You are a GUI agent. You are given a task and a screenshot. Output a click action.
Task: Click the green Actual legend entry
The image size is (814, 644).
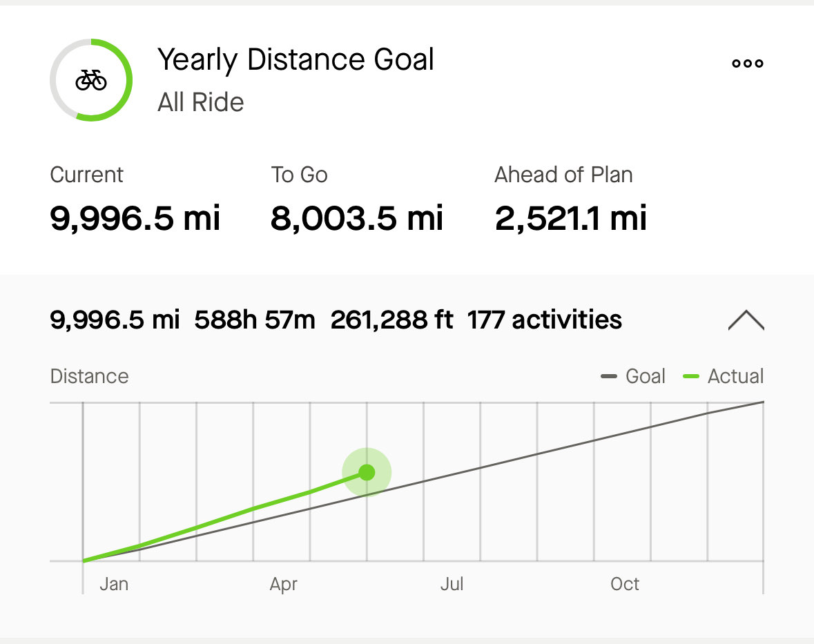tap(723, 376)
